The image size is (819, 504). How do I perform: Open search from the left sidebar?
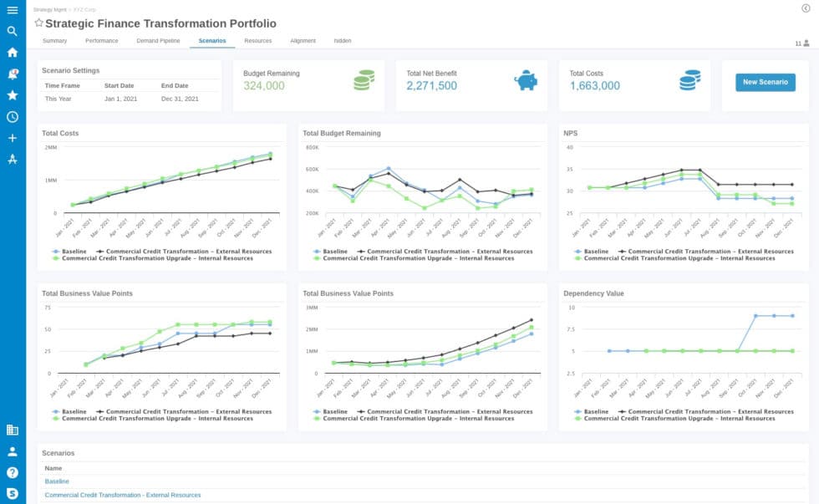(13, 30)
